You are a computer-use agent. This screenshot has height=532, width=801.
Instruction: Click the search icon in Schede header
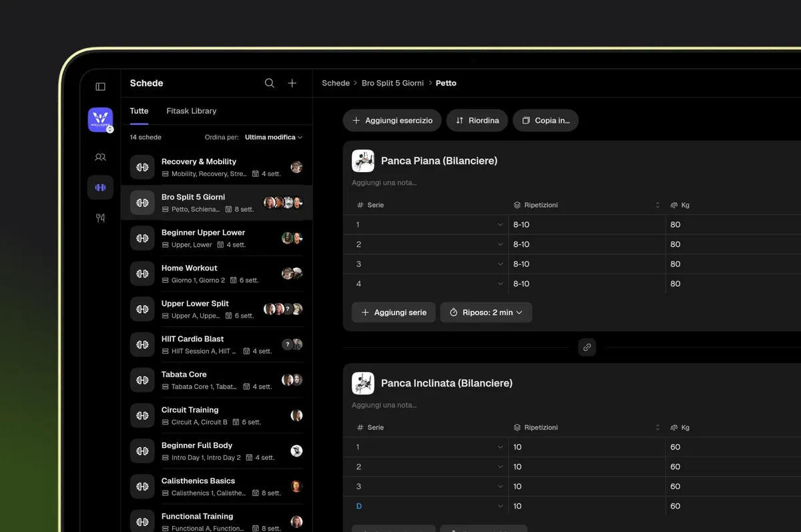click(270, 83)
